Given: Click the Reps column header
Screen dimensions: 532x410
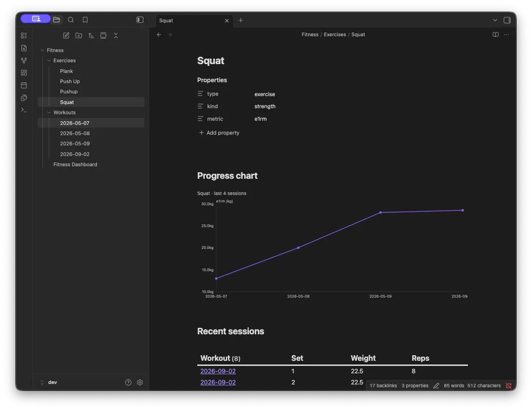Looking at the screenshot, I should 421,358.
